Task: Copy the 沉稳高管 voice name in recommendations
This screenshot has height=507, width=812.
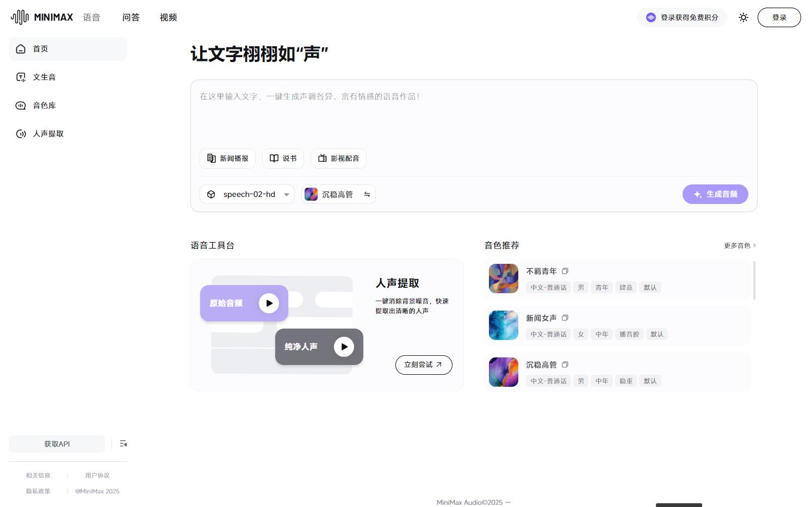Action: tap(565, 364)
